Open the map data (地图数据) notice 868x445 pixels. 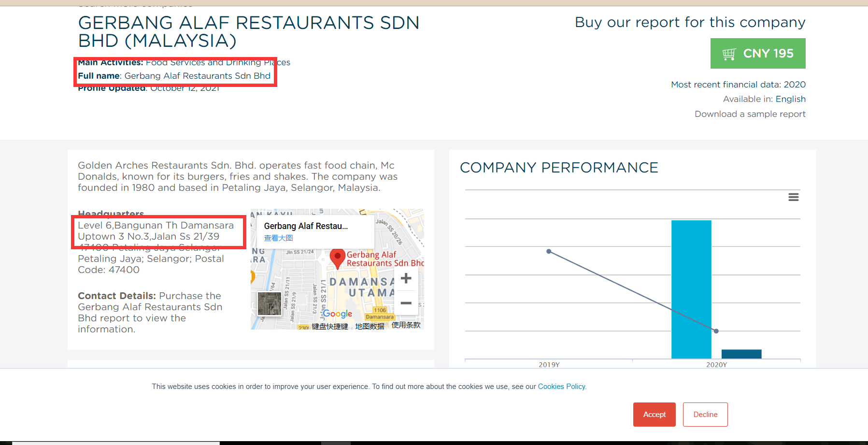click(x=370, y=326)
